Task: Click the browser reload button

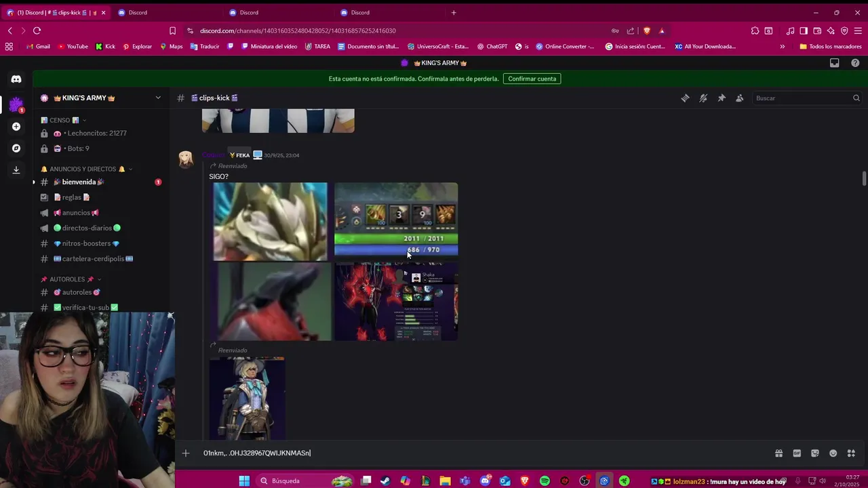Action: [37, 30]
